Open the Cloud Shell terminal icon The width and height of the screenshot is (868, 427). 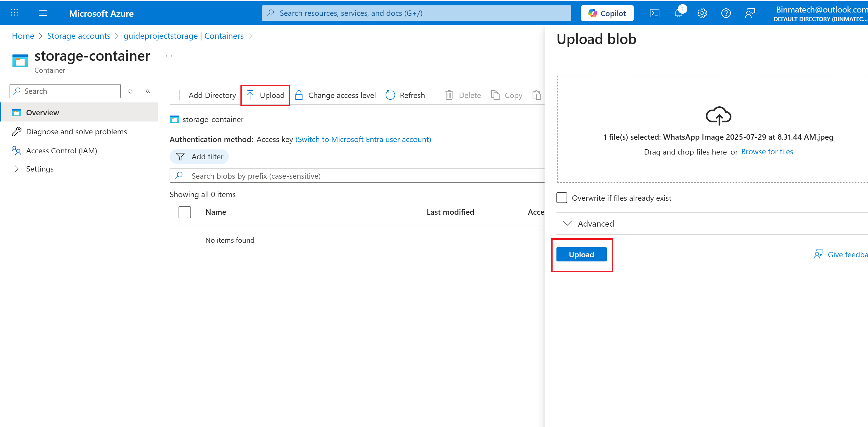[x=654, y=13]
